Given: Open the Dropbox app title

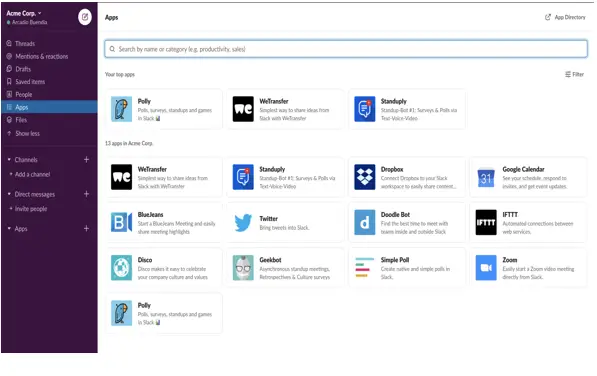Looking at the screenshot, I should 392,169.
